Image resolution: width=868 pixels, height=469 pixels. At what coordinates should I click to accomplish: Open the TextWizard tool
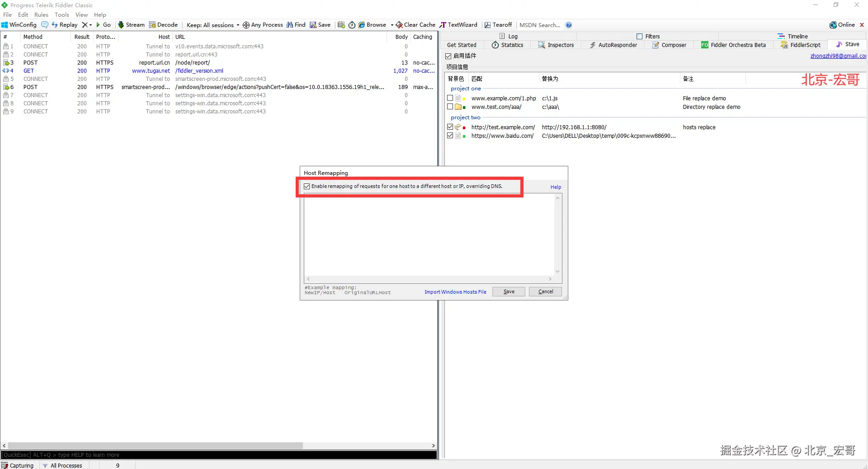pos(458,25)
